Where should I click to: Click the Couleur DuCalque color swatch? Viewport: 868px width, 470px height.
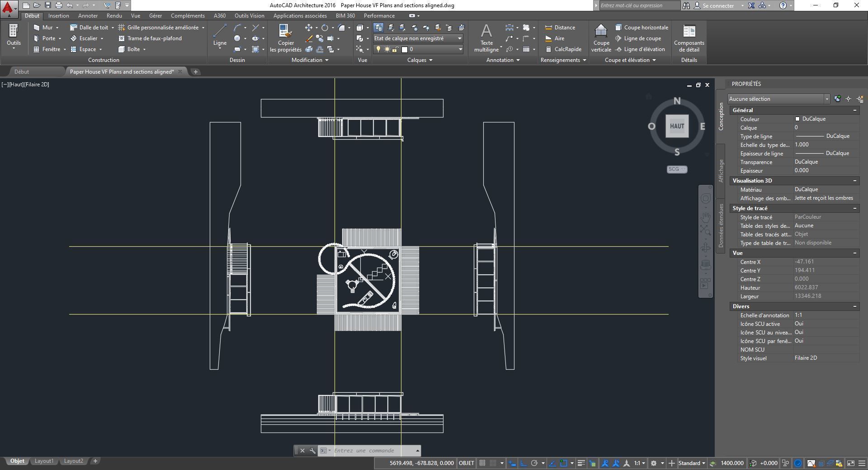[x=797, y=119]
